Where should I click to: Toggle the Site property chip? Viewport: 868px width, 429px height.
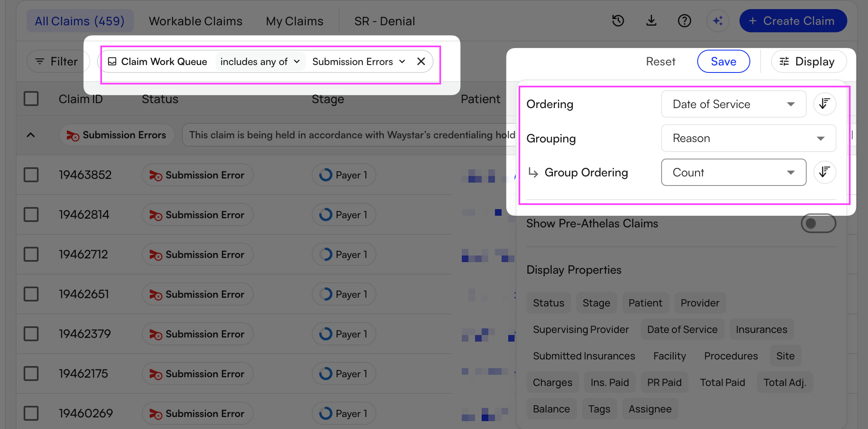tap(785, 356)
